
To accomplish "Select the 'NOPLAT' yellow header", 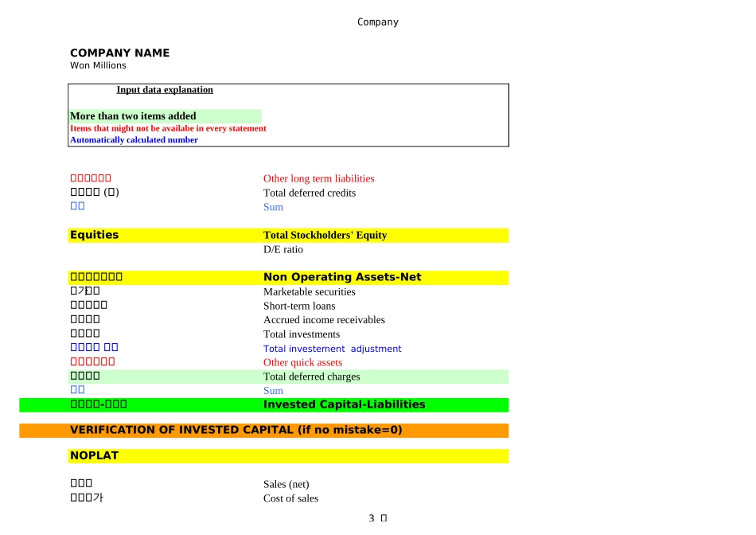I will (288, 456).
